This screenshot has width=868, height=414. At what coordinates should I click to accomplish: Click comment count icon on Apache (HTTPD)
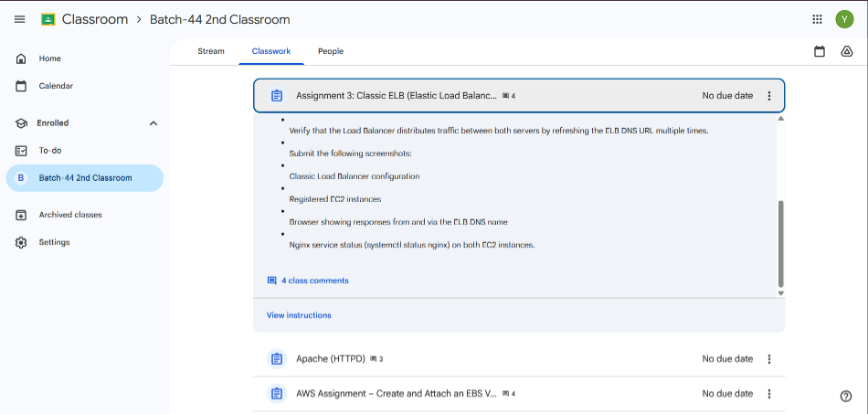click(x=373, y=359)
